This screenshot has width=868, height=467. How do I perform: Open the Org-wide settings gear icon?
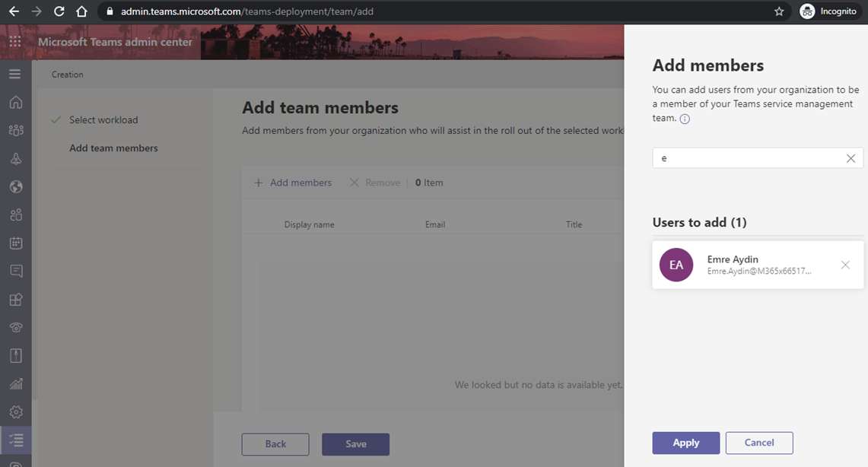[16, 412]
